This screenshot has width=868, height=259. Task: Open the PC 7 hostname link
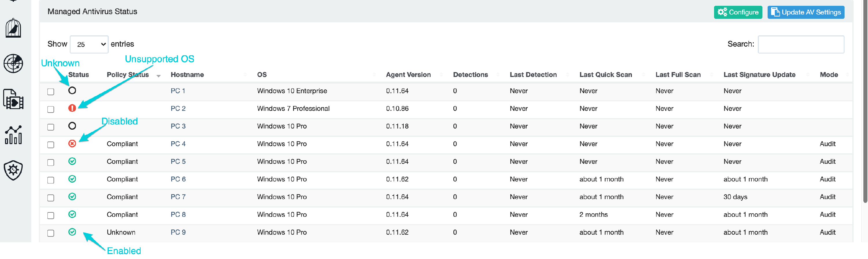coord(178,197)
